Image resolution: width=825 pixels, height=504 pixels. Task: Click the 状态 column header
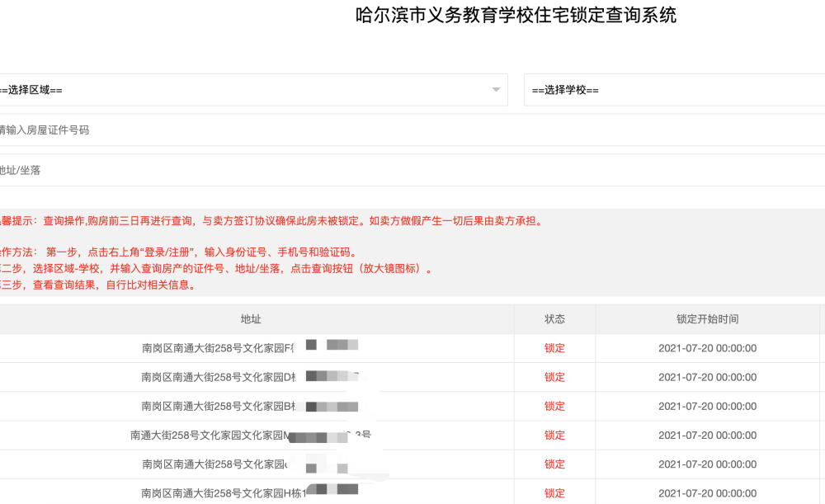tap(554, 318)
